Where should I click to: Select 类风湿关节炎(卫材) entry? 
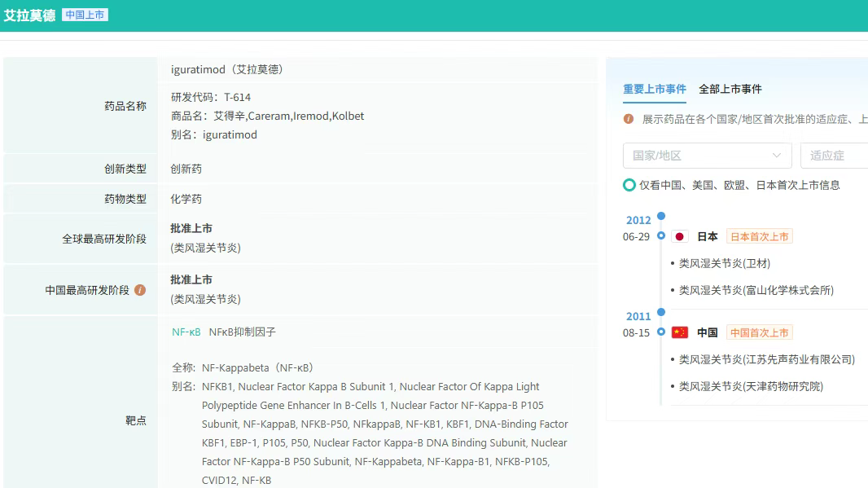tap(724, 263)
